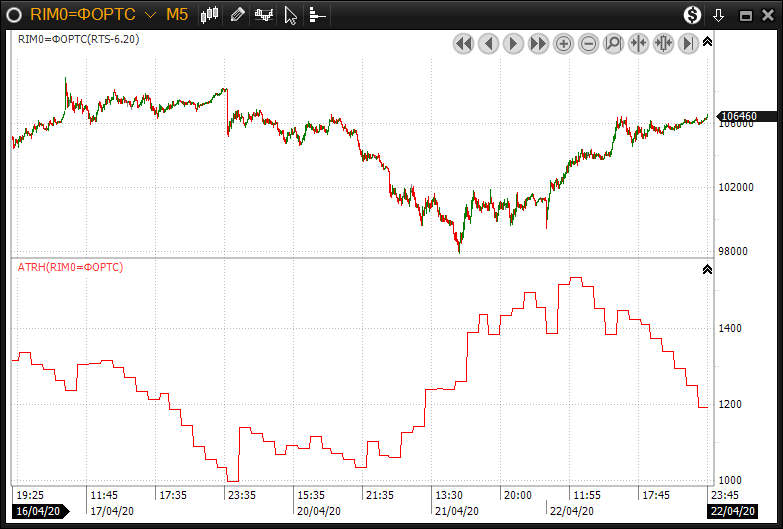Change the M5 timeframe setting
This screenshot has height=529, width=783.
176,15
